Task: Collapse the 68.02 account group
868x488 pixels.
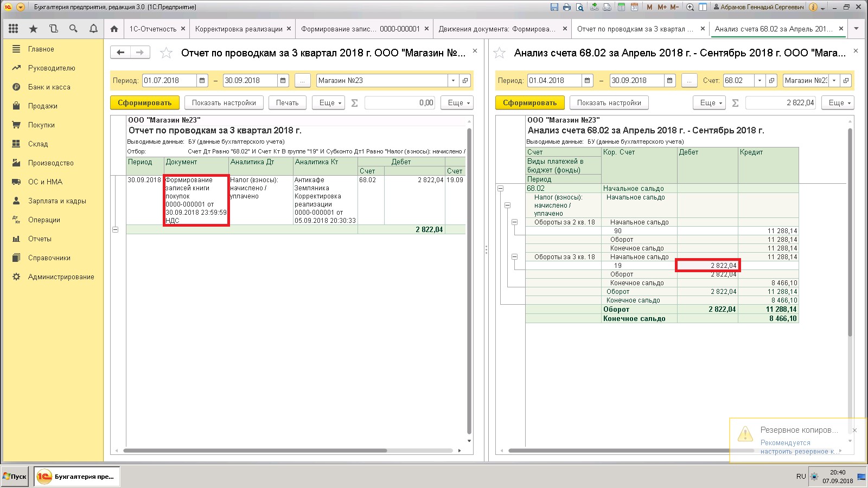Action: point(500,188)
